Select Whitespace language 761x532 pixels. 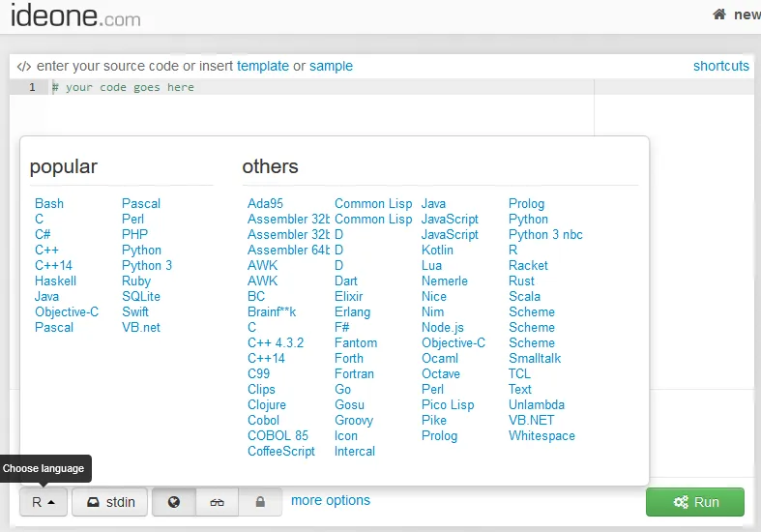541,436
